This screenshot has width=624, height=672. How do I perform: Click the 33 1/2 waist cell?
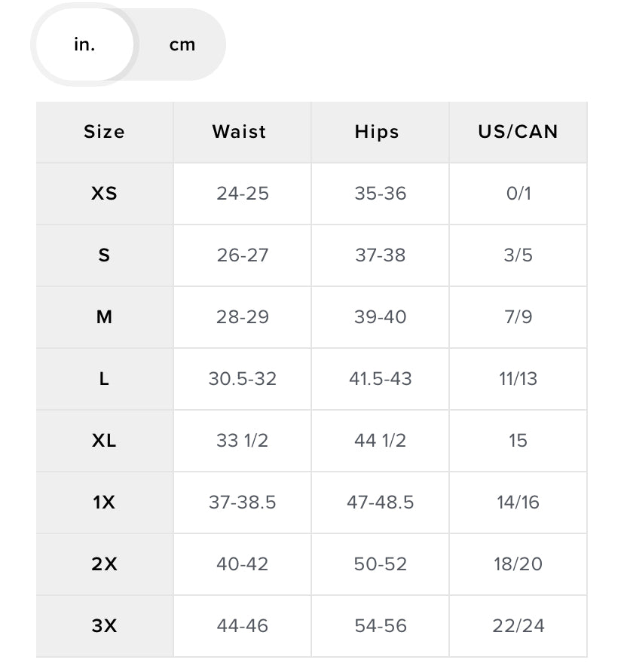tap(243, 441)
